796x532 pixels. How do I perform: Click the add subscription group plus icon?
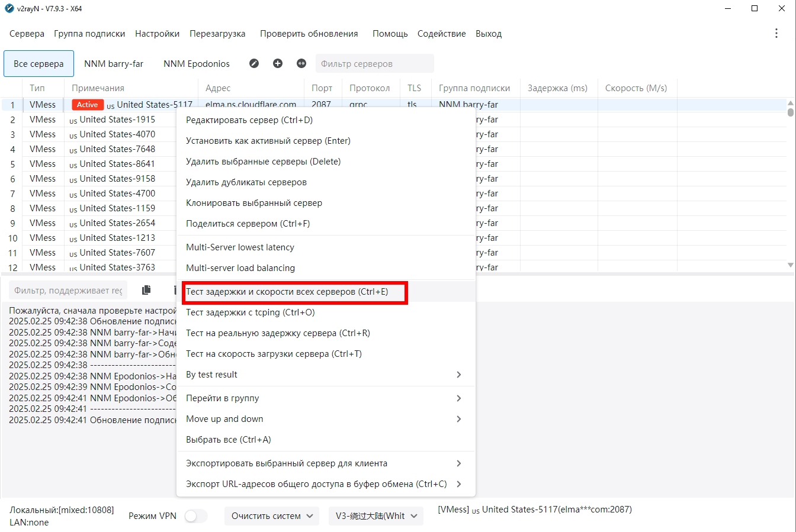[278, 63]
